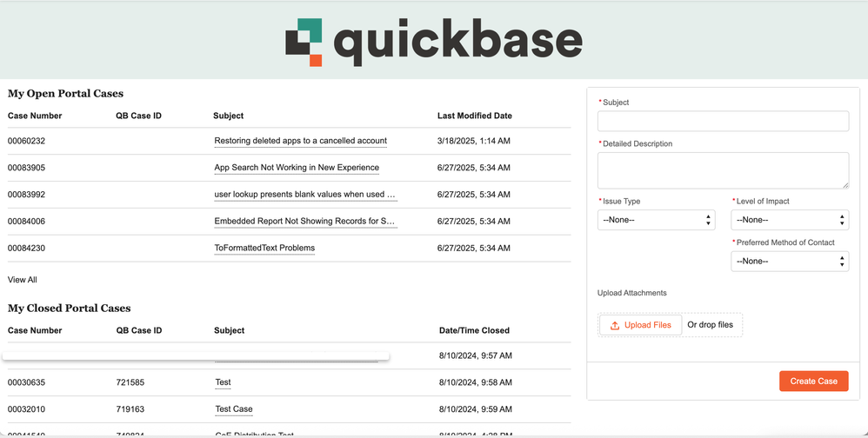Click case number 00083992
Image resolution: width=868 pixels, height=438 pixels.
27,195
